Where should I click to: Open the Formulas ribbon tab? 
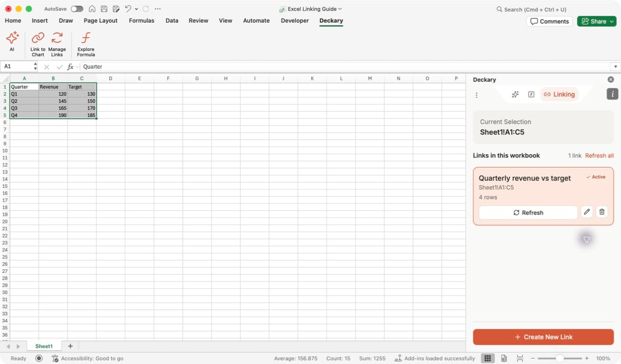(141, 20)
